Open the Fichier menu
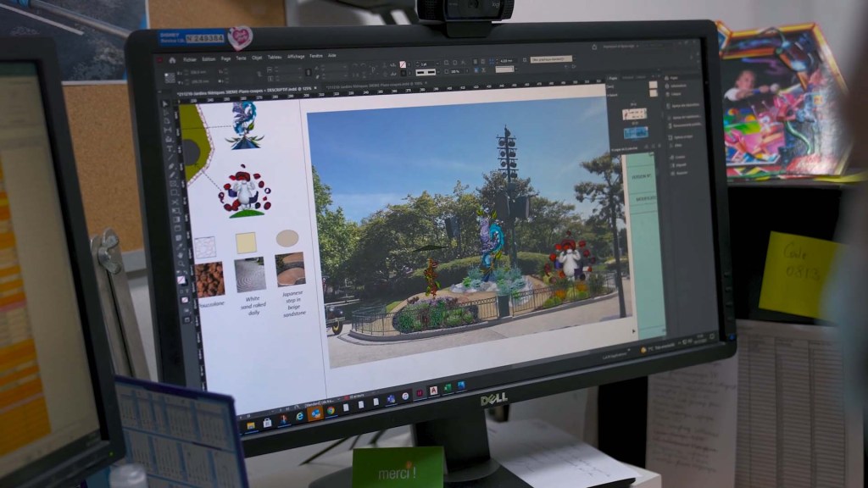Image resolution: width=868 pixels, height=488 pixels. [x=190, y=59]
